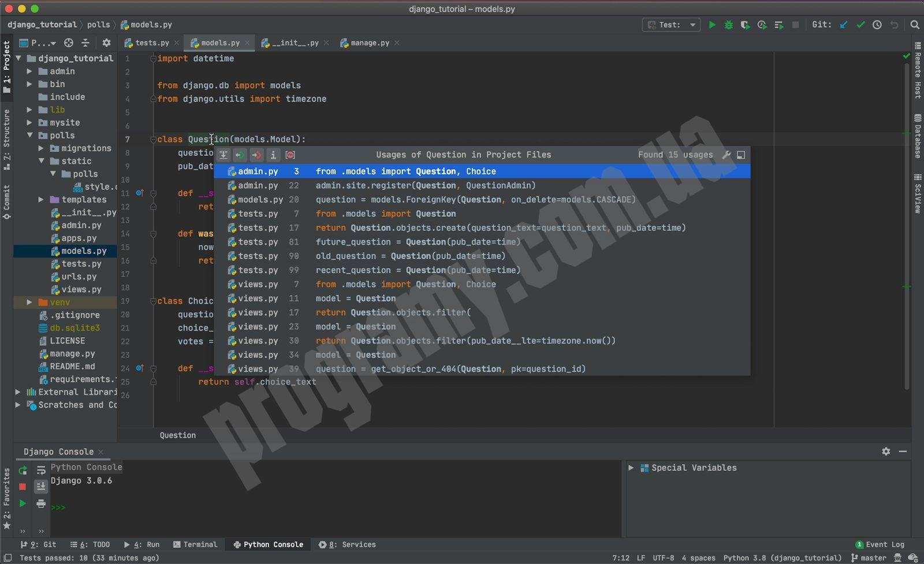Toggle usages popup info 'i' button

[273, 155]
